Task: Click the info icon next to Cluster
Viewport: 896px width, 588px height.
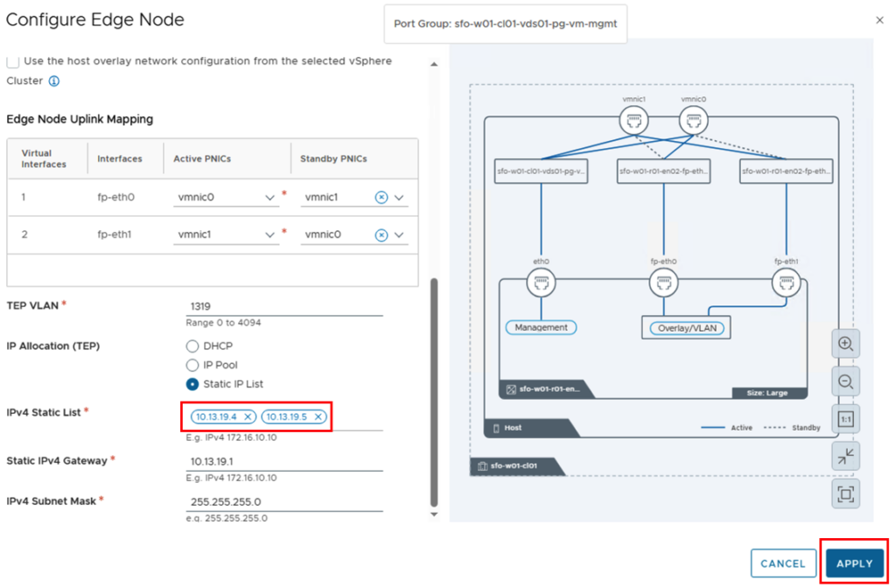Action: pos(53,80)
